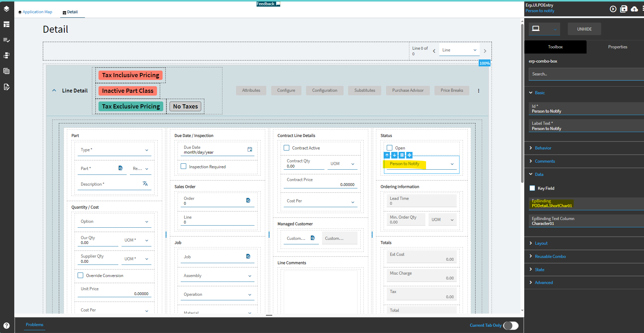Viewport: 644px width, 333px height.
Task: Expand the Advanced properties section
Action: click(x=541, y=283)
